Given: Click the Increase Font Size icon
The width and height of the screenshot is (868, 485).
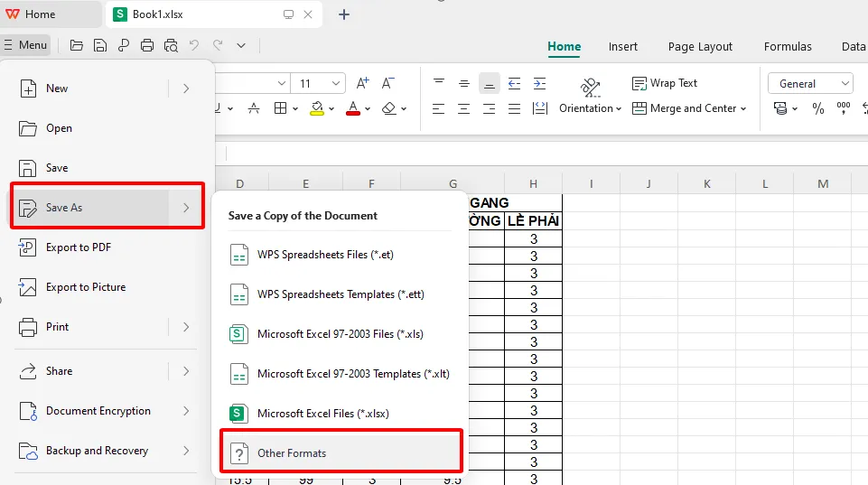Looking at the screenshot, I should [x=363, y=83].
